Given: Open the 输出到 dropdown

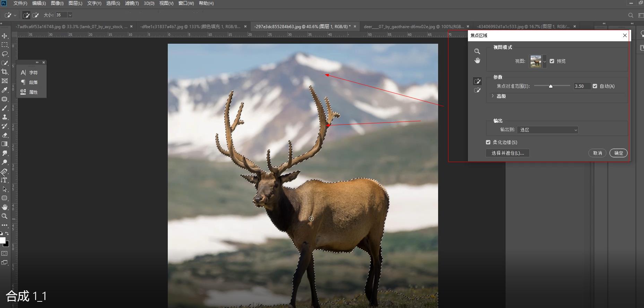Looking at the screenshot, I should (548, 130).
